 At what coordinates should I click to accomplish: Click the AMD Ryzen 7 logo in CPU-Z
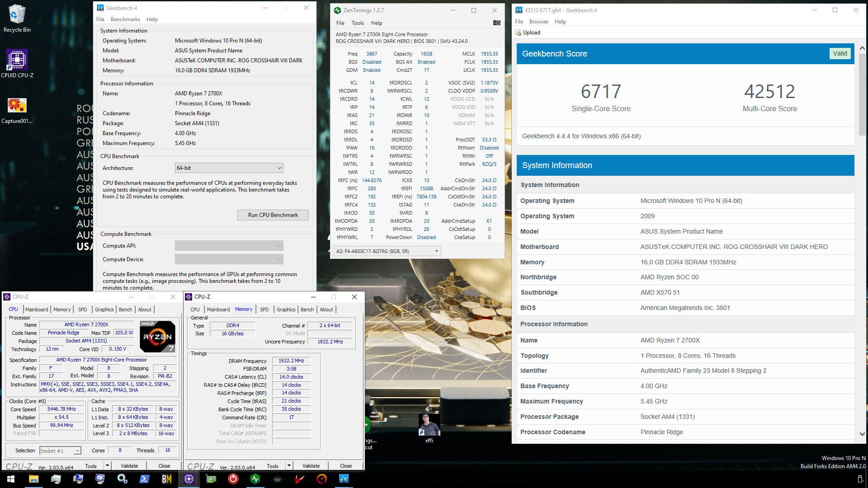click(x=157, y=337)
